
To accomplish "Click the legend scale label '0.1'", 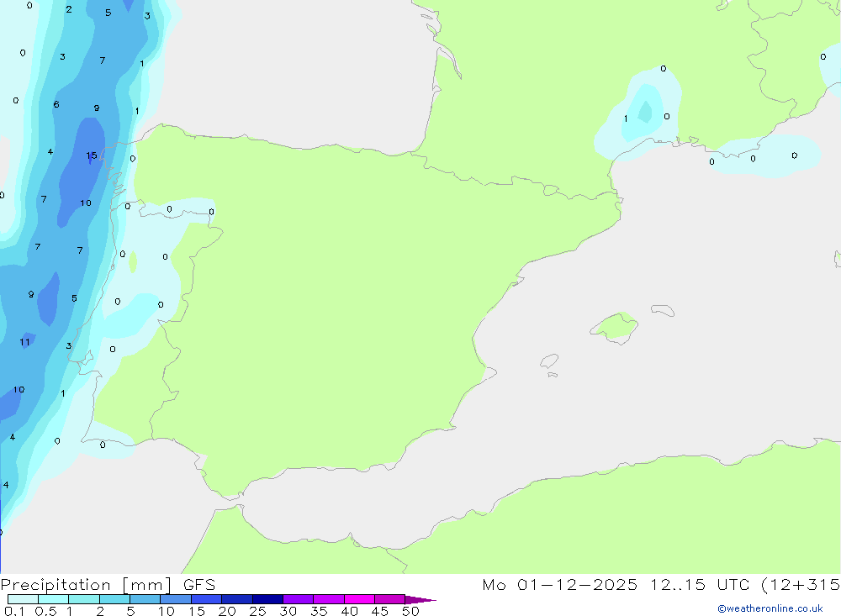I will coord(14,611).
